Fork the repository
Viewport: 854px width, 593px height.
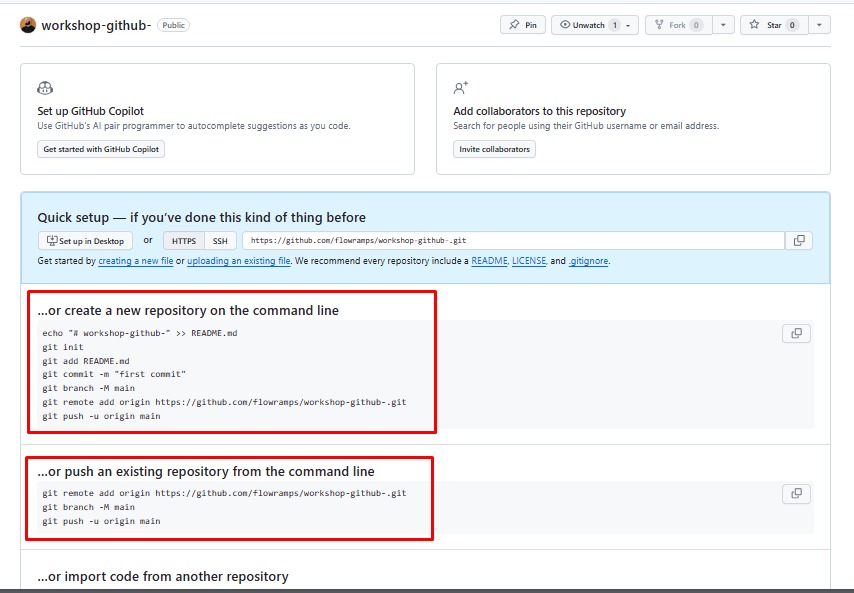[x=679, y=25]
